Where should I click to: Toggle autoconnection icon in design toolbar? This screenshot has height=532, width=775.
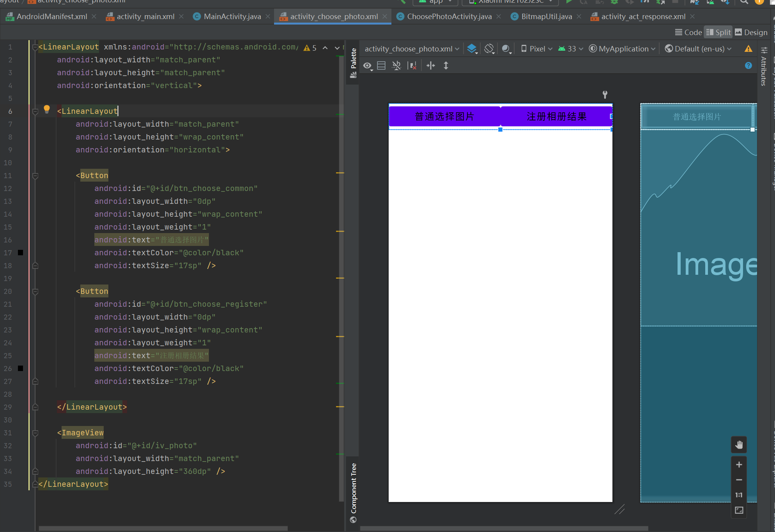pos(396,66)
